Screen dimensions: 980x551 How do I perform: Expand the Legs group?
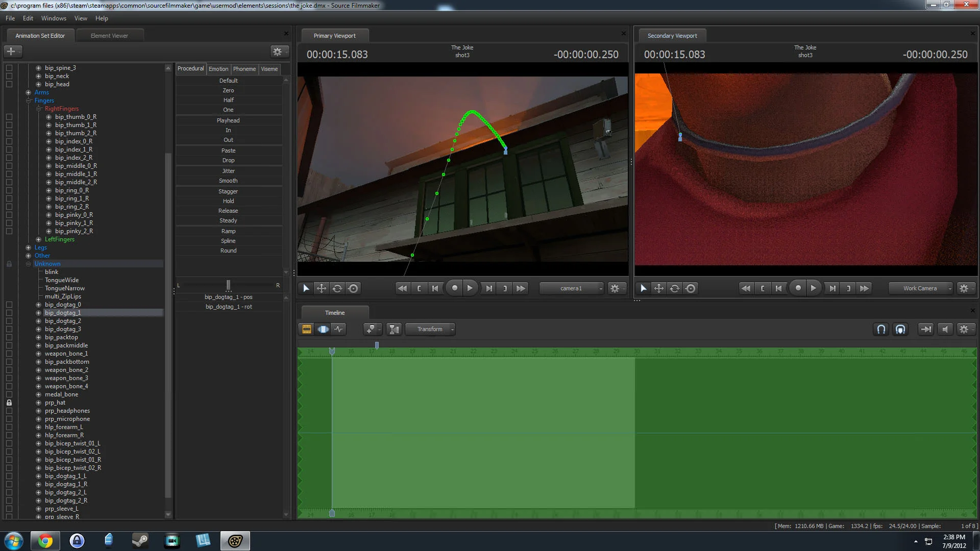tap(29, 247)
